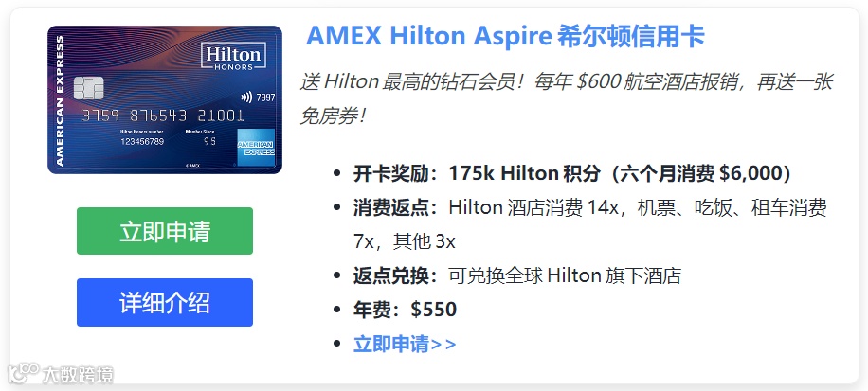Click the italic 送 Hilton 最高的钻石会员 description

(567, 99)
